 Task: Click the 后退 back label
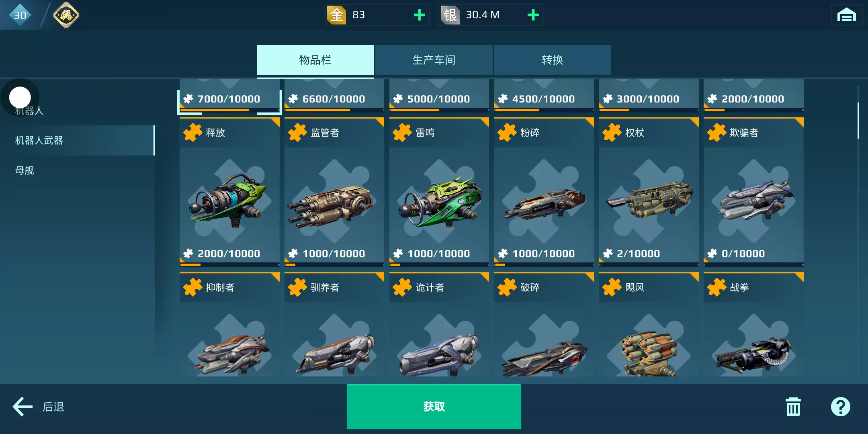53,407
